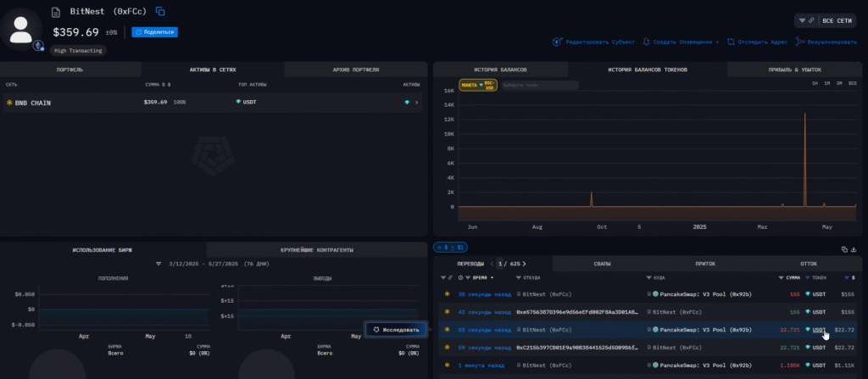Switch to the ПОРТФЕЛЬ tab

point(70,70)
